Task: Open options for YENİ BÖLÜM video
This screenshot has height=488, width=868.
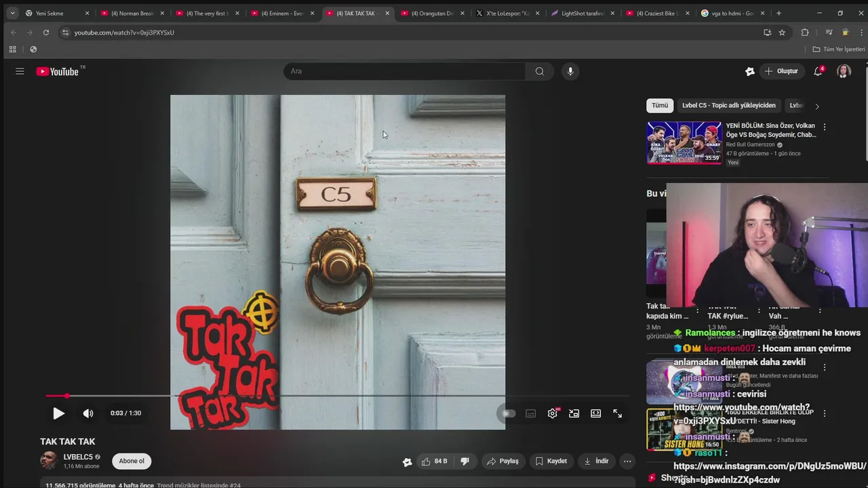Action: click(x=825, y=127)
